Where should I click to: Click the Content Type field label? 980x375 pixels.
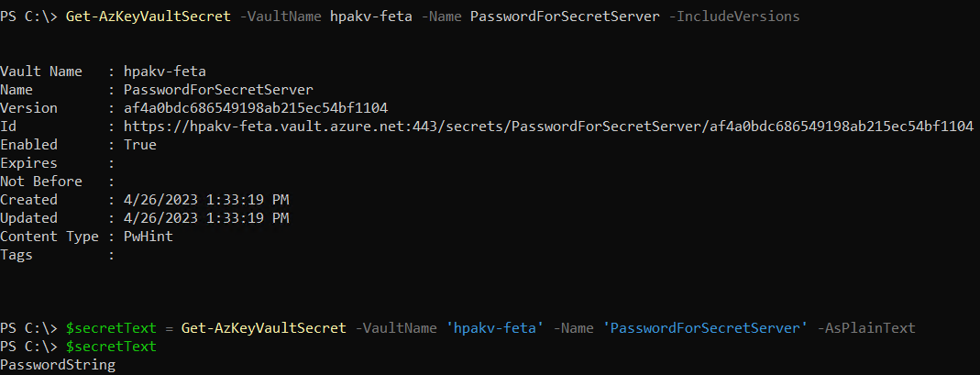50,237
